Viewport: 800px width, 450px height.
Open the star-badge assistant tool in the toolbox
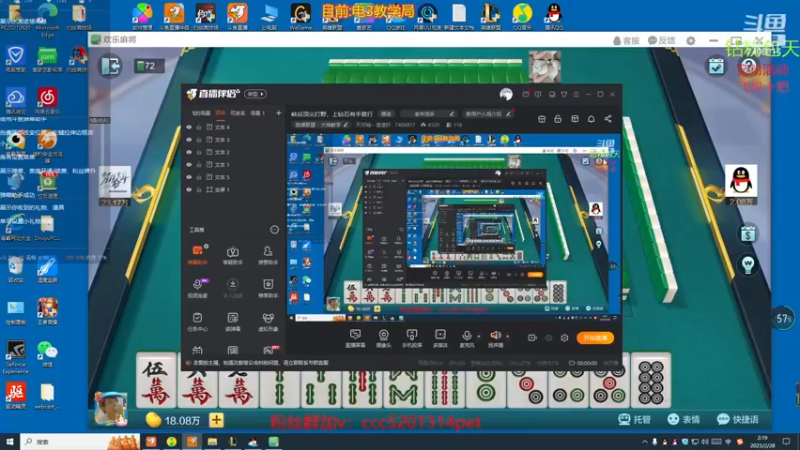268,288
